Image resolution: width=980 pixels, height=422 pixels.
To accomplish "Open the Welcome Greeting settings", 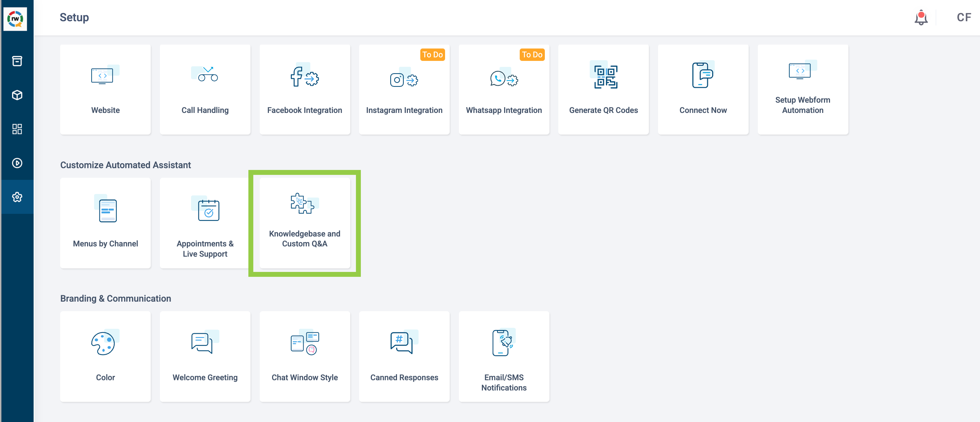I will coord(205,357).
